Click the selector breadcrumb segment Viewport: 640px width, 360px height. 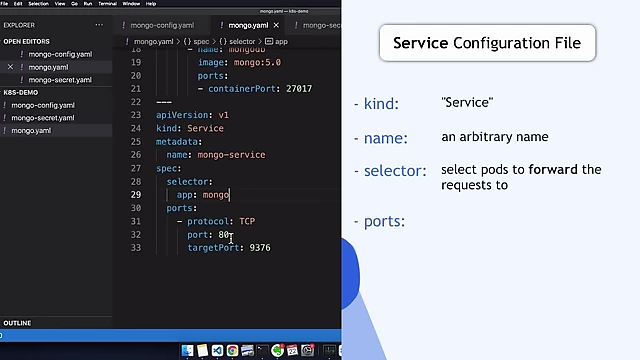pos(242,42)
